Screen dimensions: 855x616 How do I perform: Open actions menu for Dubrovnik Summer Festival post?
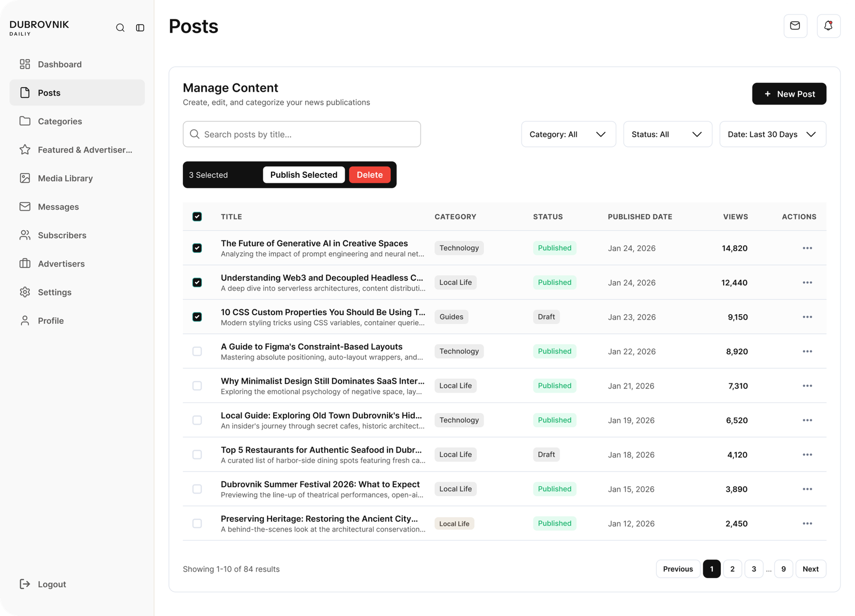point(807,489)
